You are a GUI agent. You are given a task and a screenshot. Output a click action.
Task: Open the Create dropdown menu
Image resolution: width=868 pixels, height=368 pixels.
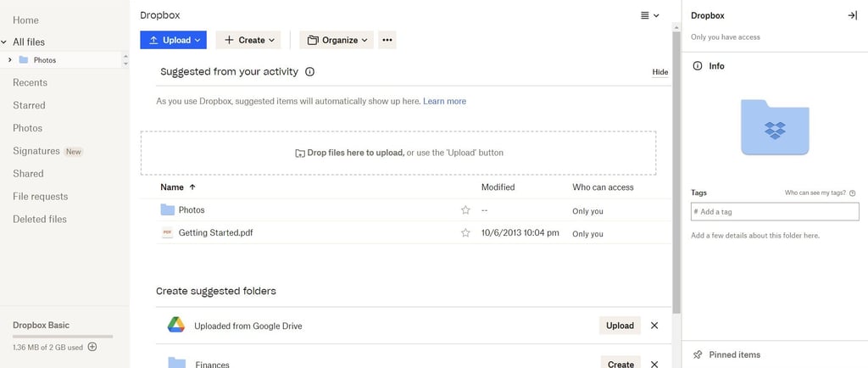coord(248,40)
